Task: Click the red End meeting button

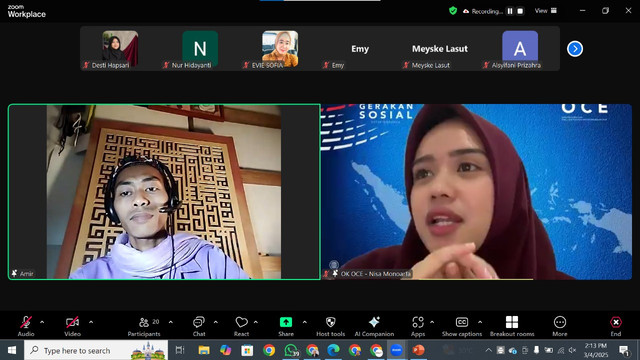Action: (x=616, y=326)
